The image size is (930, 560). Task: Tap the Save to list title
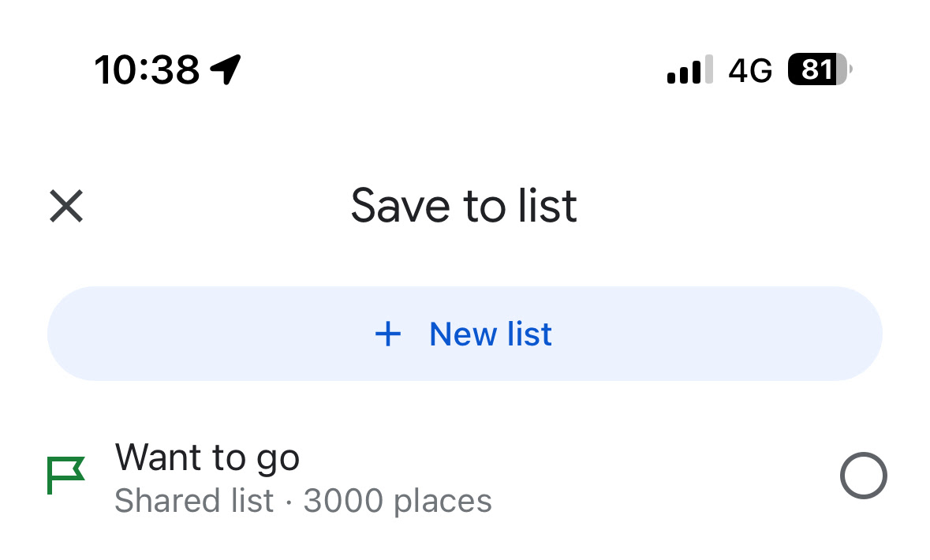tap(464, 206)
